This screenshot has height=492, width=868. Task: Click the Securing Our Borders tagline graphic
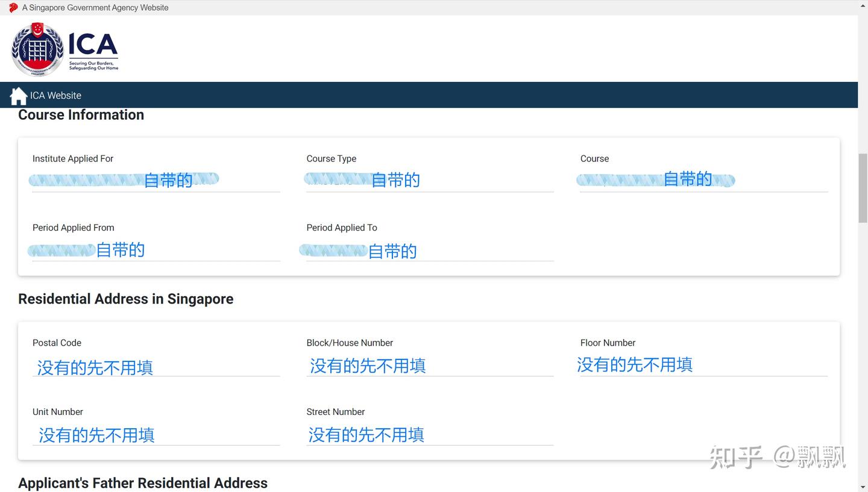pyautogui.click(x=93, y=65)
